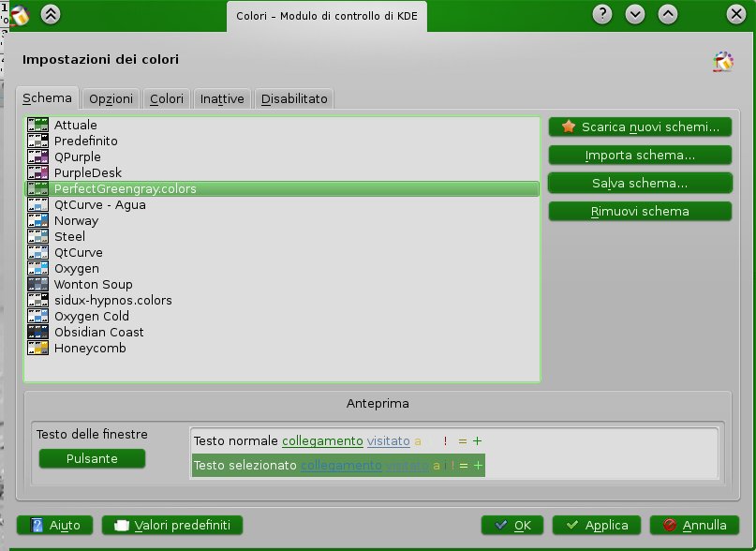
Task: Click the colors module icon beside the heading
Action: coord(723,62)
